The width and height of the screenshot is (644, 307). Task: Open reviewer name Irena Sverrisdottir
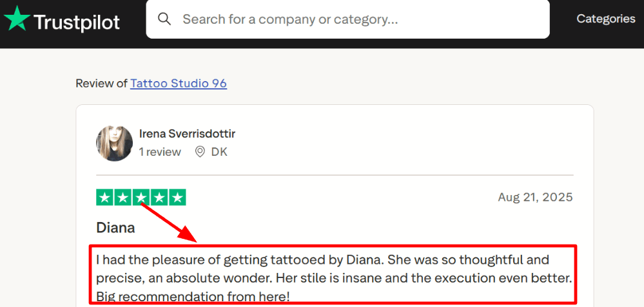coord(187,134)
